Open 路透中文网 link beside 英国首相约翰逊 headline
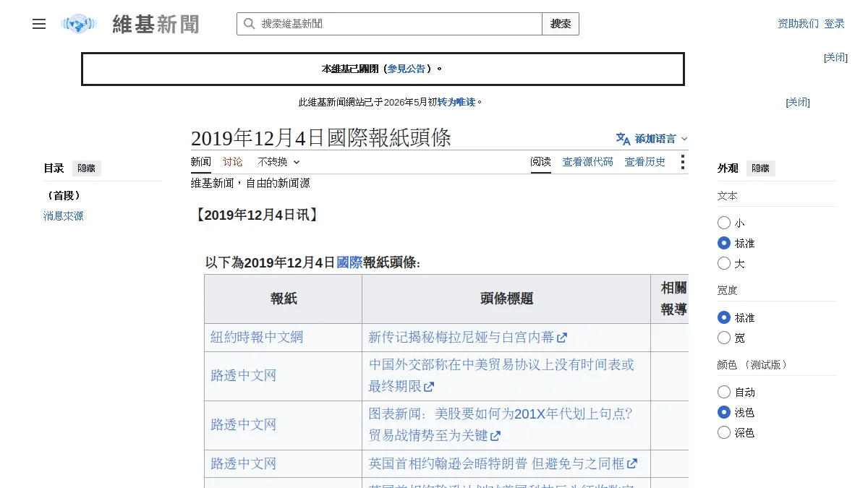868x488 pixels. click(244, 463)
